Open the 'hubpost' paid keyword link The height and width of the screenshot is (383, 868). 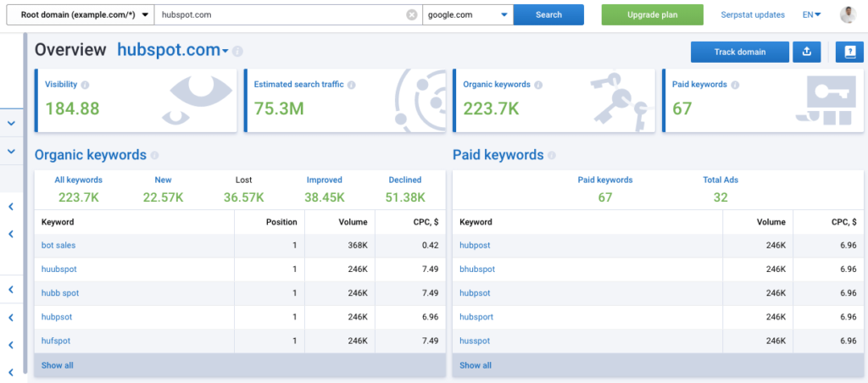[x=475, y=245]
